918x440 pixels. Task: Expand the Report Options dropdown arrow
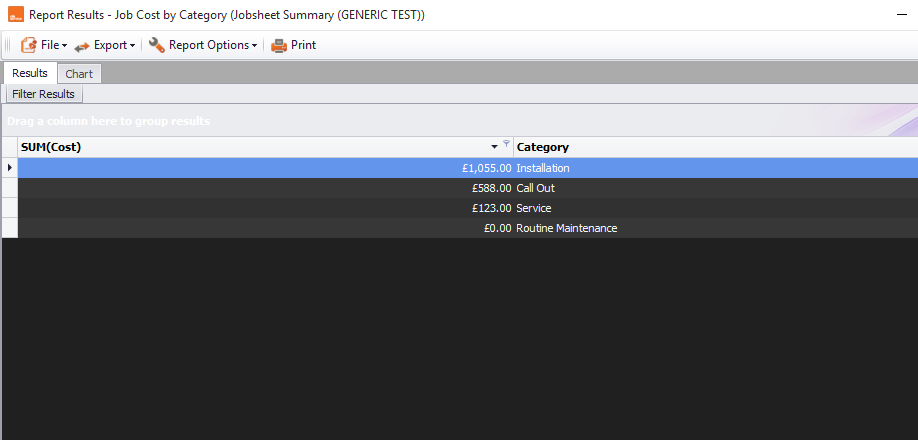pyautogui.click(x=255, y=46)
